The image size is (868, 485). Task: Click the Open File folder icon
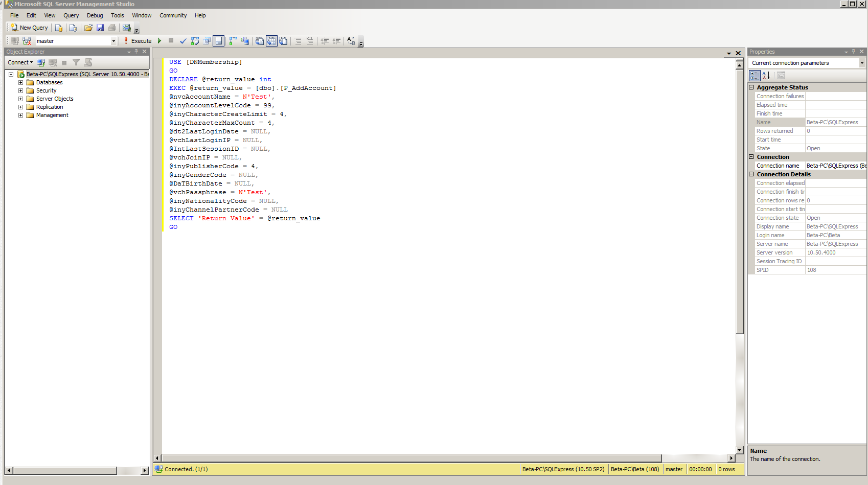[88, 28]
